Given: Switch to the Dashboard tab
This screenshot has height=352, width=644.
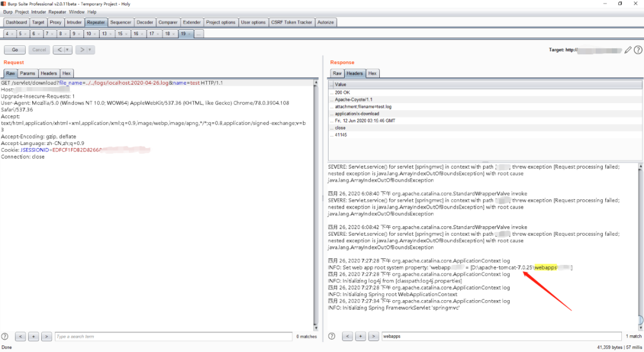Looking at the screenshot, I should pos(17,22).
